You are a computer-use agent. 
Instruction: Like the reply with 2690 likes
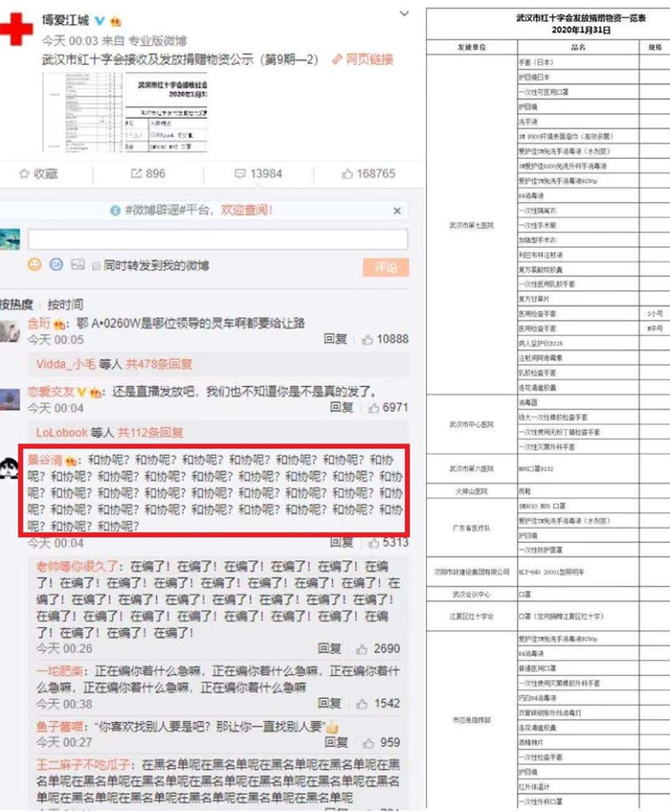pos(378,648)
